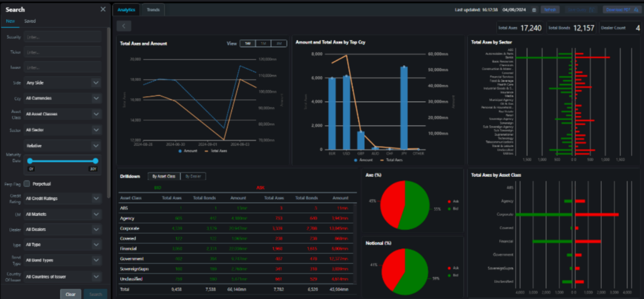The image size is (644, 299).
Task: Click the left maturity slider handle at 0Y
Action: coord(30,161)
